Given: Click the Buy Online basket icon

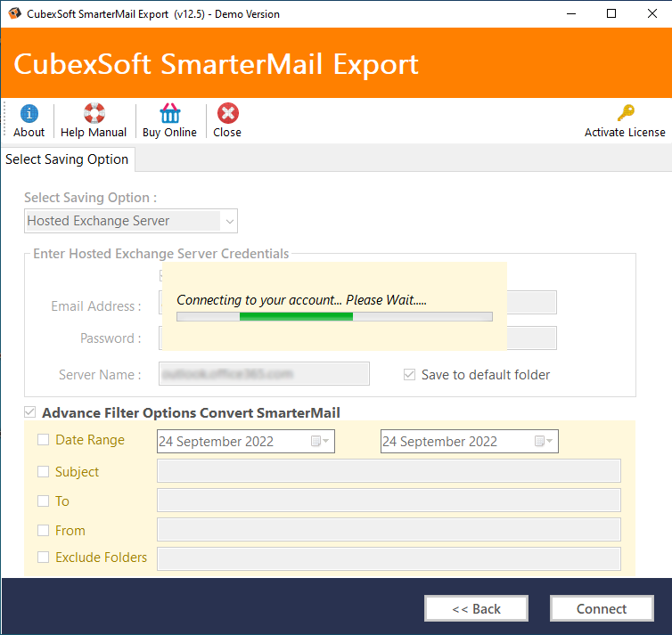Looking at the screenshot, I should [x=169, y=113].
